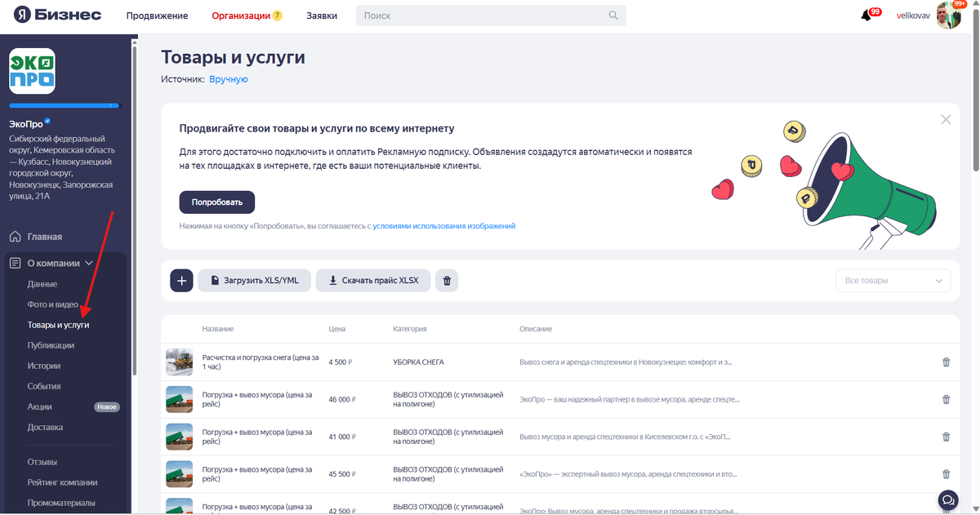Click description starting Вывоз снега и аренда
Screen dimensions: 980x515
pyautogui.click(x=626, y=362)
